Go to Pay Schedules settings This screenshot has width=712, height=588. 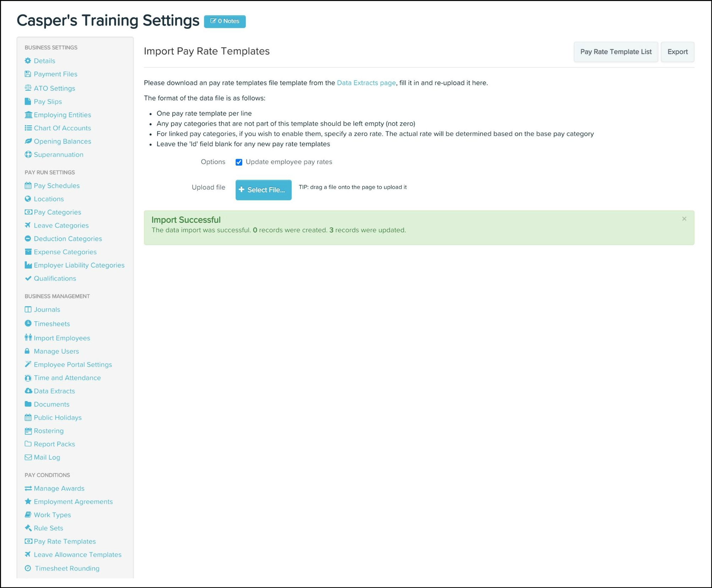[x=56, y=186]
